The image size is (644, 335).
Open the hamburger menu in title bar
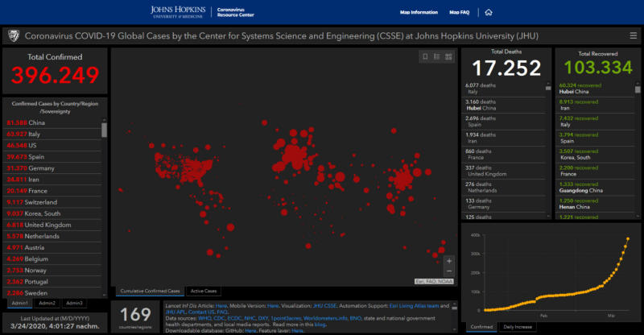633,36
